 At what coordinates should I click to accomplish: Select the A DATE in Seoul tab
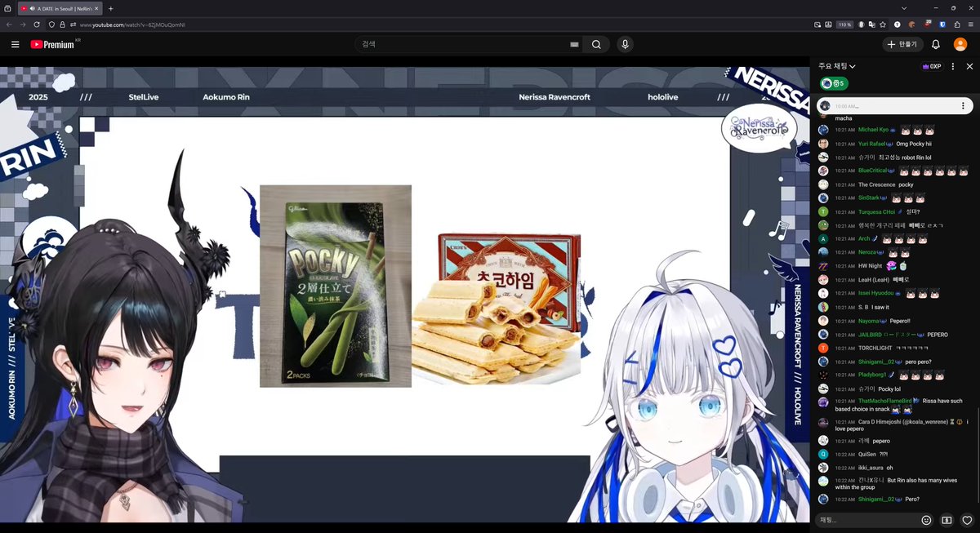click(x=60, y=8)
